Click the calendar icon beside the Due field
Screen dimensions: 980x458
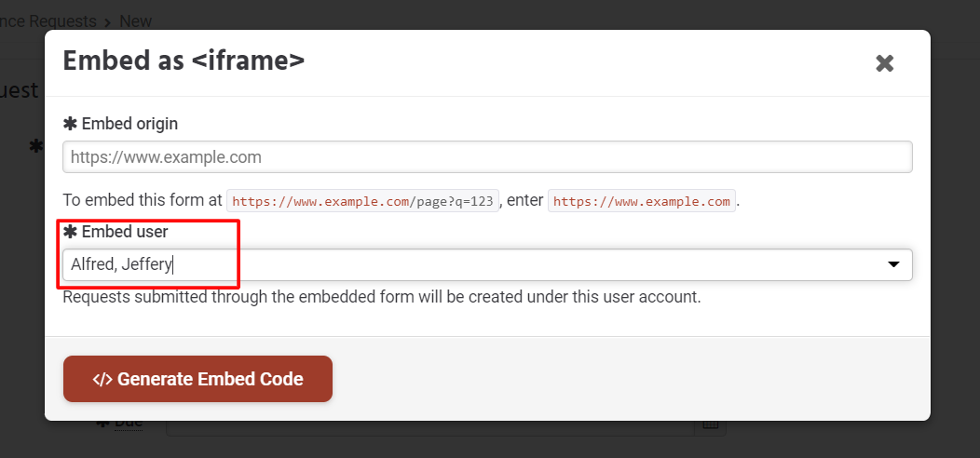click(711, 424)
